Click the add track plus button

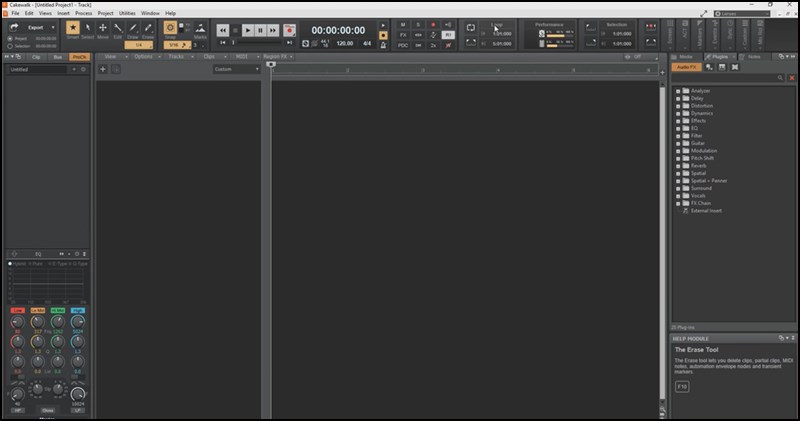coord(104,69)
